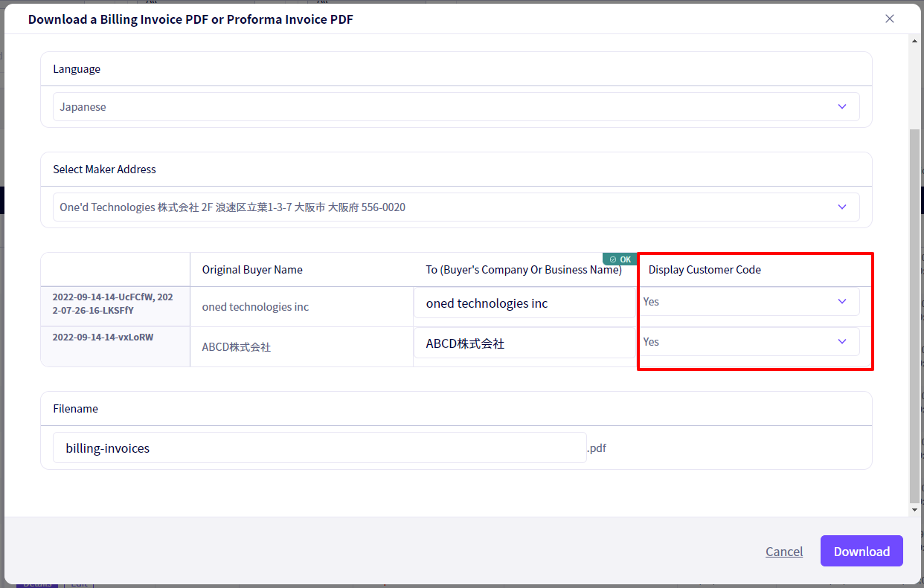This screenshot has width=924, height=588.
Task: Click the Display Customer Code column header
Action: (705, 270)
